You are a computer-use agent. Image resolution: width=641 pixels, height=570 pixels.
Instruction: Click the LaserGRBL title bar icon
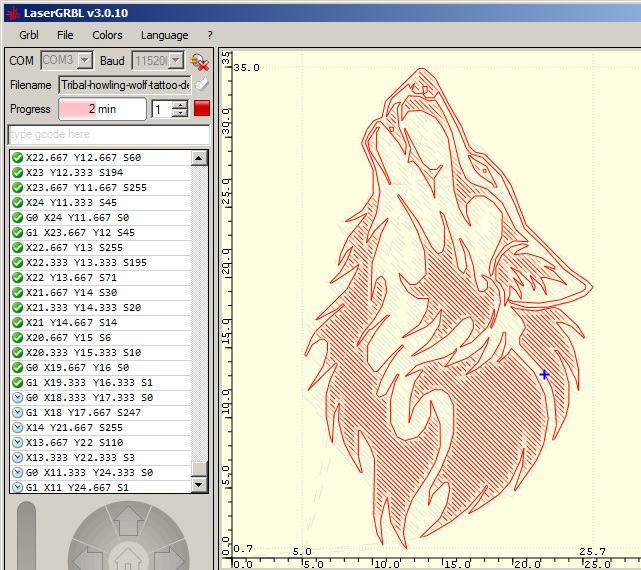coord(13,13)
